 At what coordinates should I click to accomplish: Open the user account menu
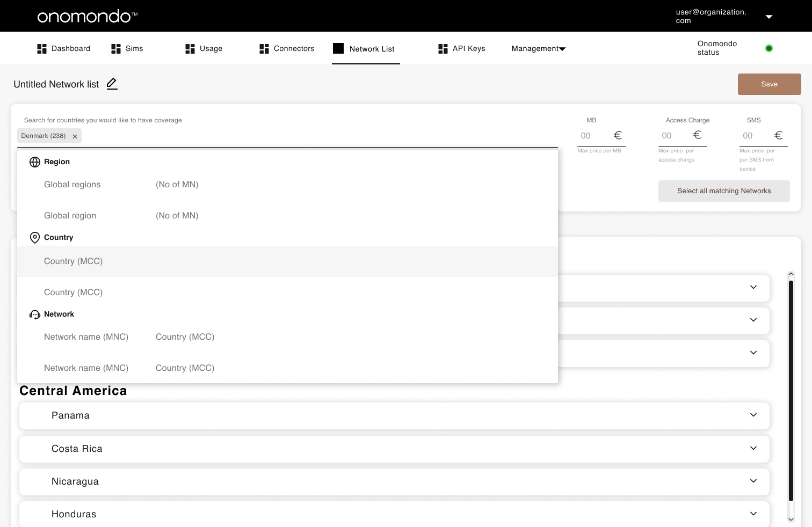(x=769, y=16)
